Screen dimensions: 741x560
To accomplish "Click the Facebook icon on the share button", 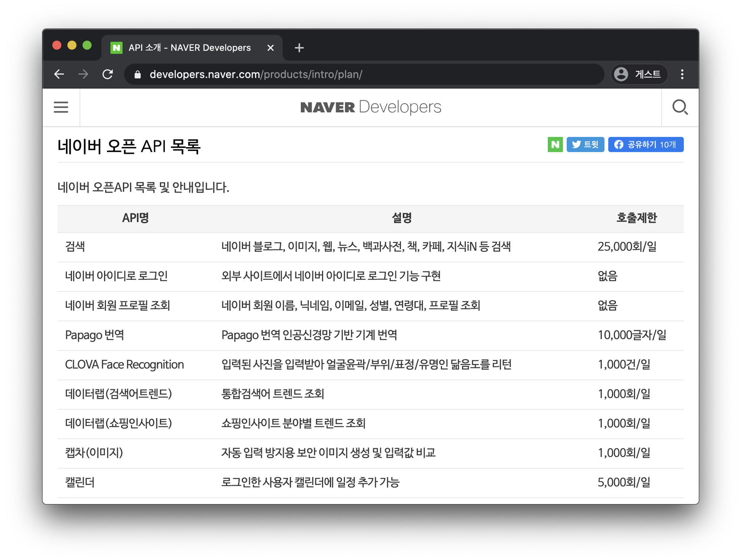I will (618, 145).
